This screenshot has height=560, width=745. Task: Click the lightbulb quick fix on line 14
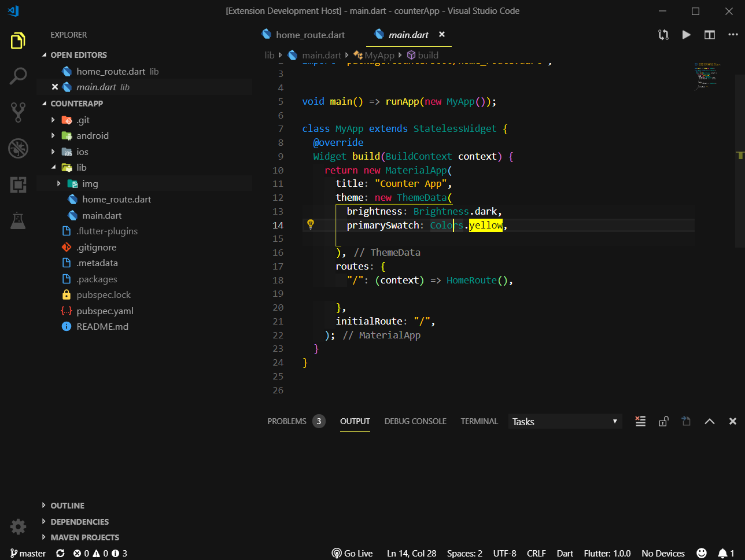click(311, 225)
